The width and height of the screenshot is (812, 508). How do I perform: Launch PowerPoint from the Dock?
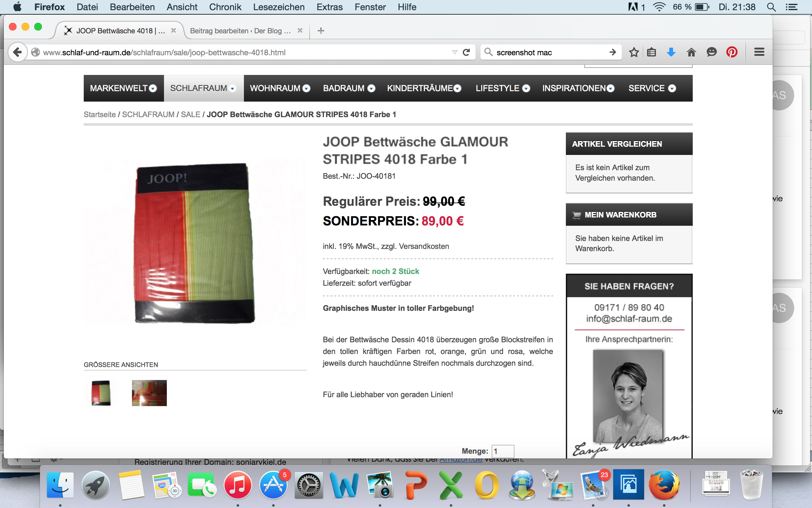(x=416, y=485)
